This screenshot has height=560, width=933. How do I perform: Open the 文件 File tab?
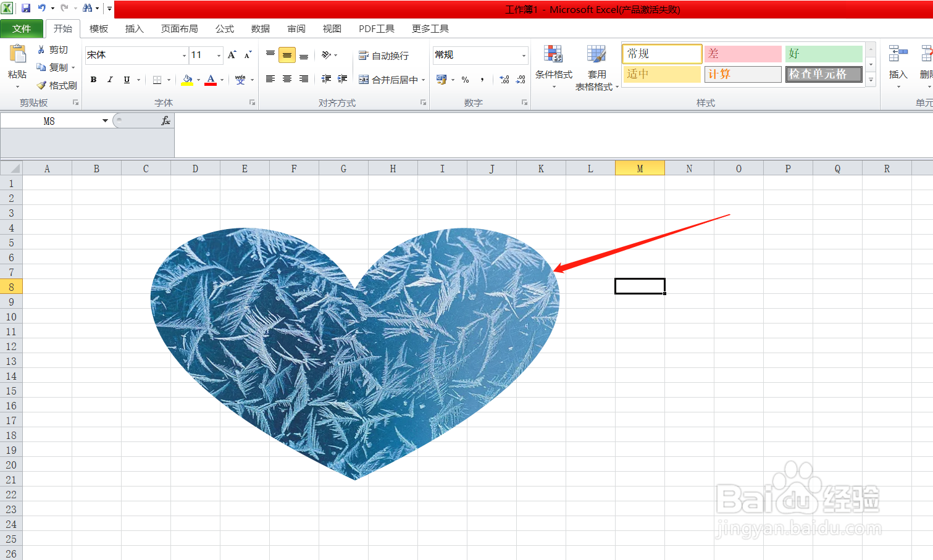(22, 29)
